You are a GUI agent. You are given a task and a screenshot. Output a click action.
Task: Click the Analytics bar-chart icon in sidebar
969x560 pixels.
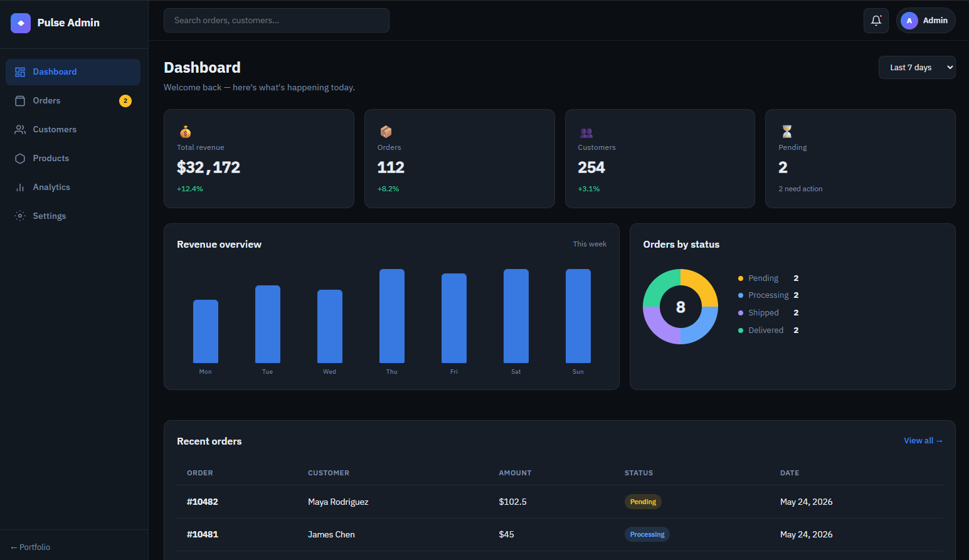pos(20,188)
